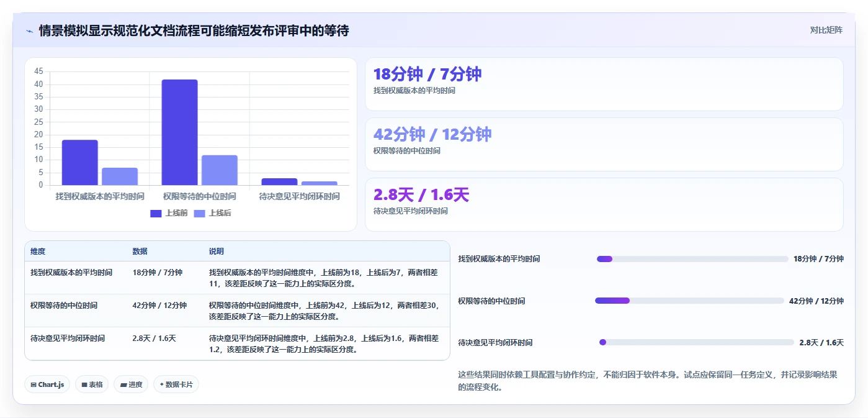
Task: Click x-axis label 权限等待的中位时间 in chart
Action: 199,196
